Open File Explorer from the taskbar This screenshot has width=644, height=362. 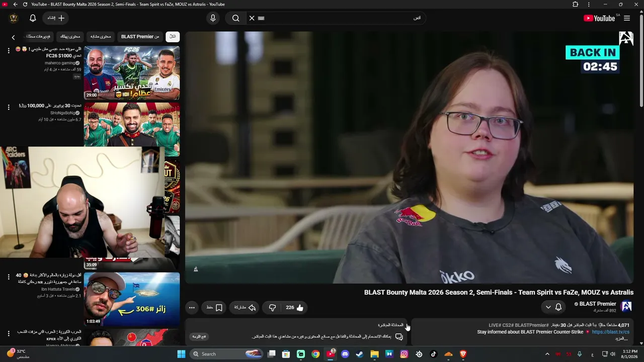point(374,354)
